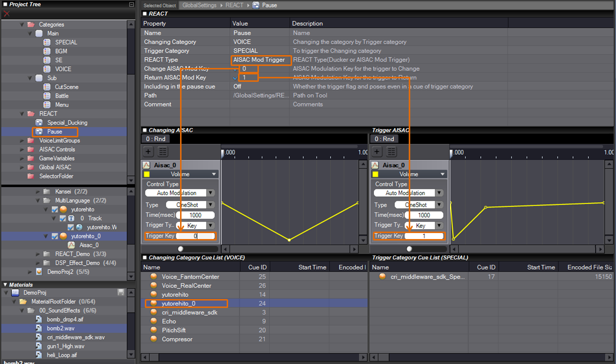This screenshot has width=616, height=364.
Task: Uncheck the yutorehito cue checkbox
Action: (55, 210)
